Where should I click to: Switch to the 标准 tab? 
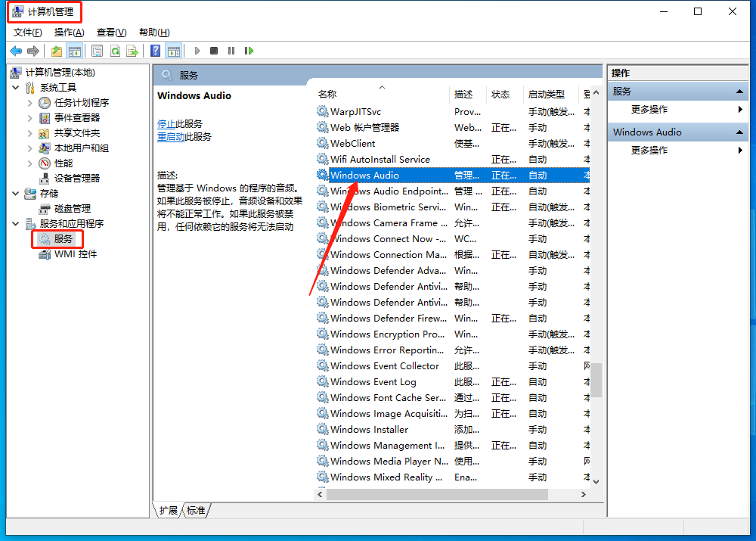[x=196, y=511]
